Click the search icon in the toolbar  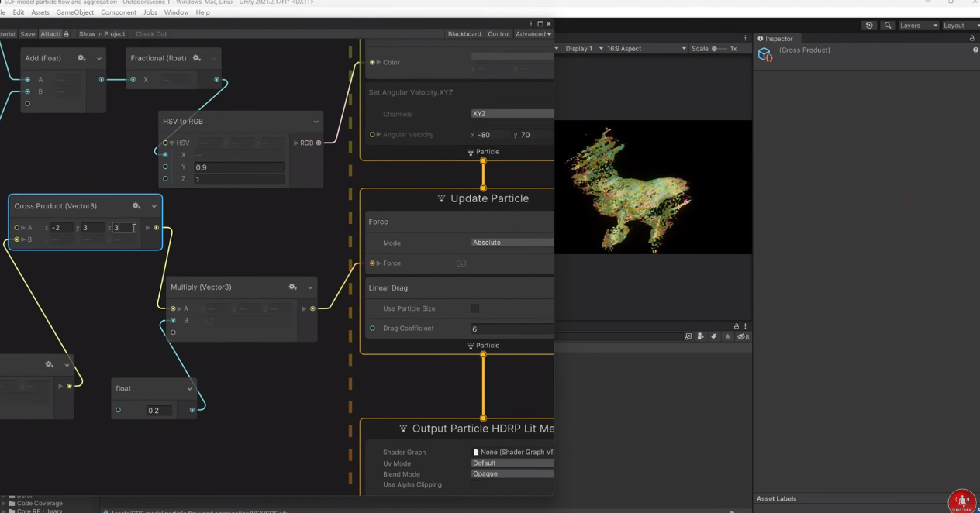coord(889,25)
